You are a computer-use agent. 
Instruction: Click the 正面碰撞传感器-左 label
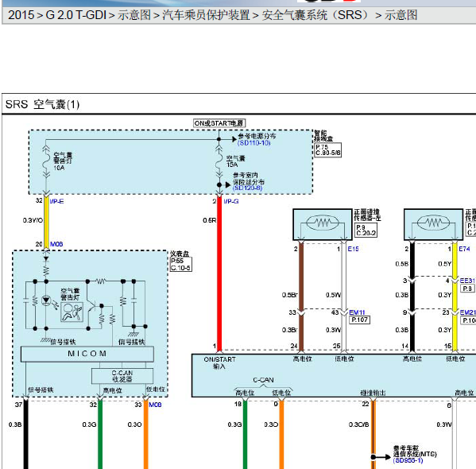point(366,215)
